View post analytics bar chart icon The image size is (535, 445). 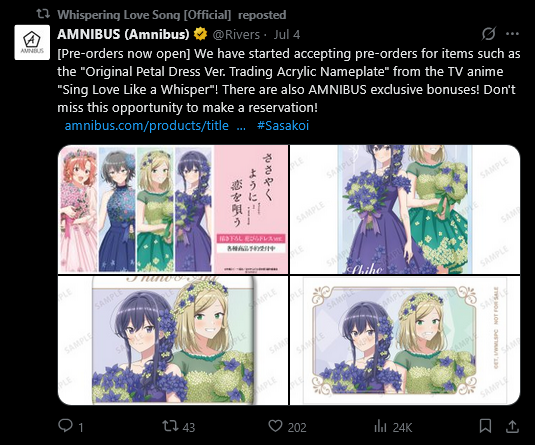tap(380, 426)
